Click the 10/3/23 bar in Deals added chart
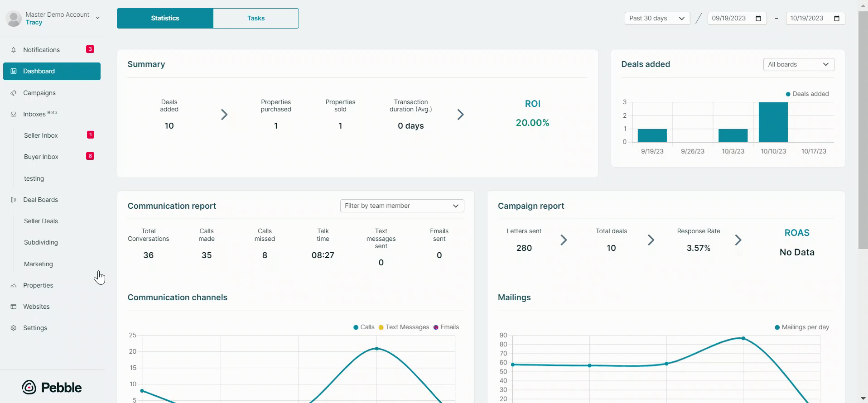This screenshot has width=868, height=403. 733,135
